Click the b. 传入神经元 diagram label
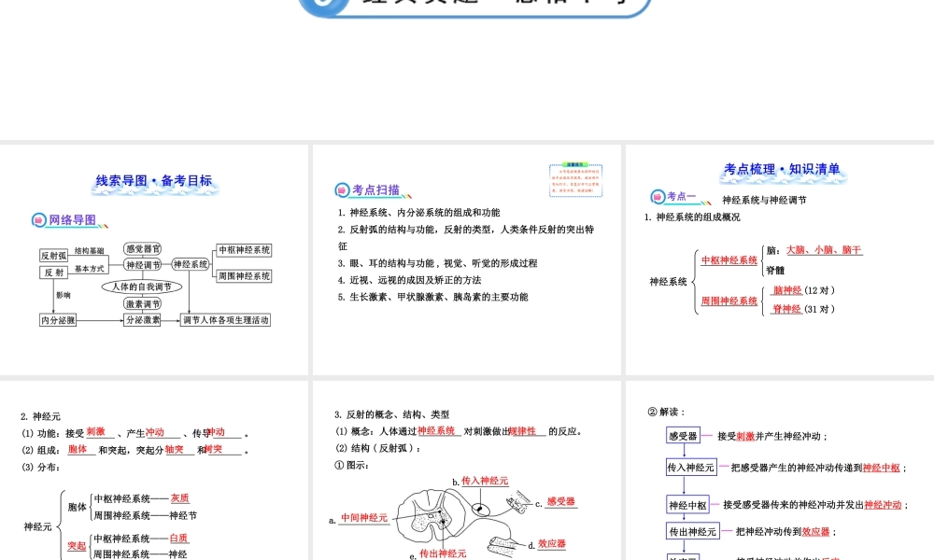This screenshot has height=560, width=934. point(480,481)
